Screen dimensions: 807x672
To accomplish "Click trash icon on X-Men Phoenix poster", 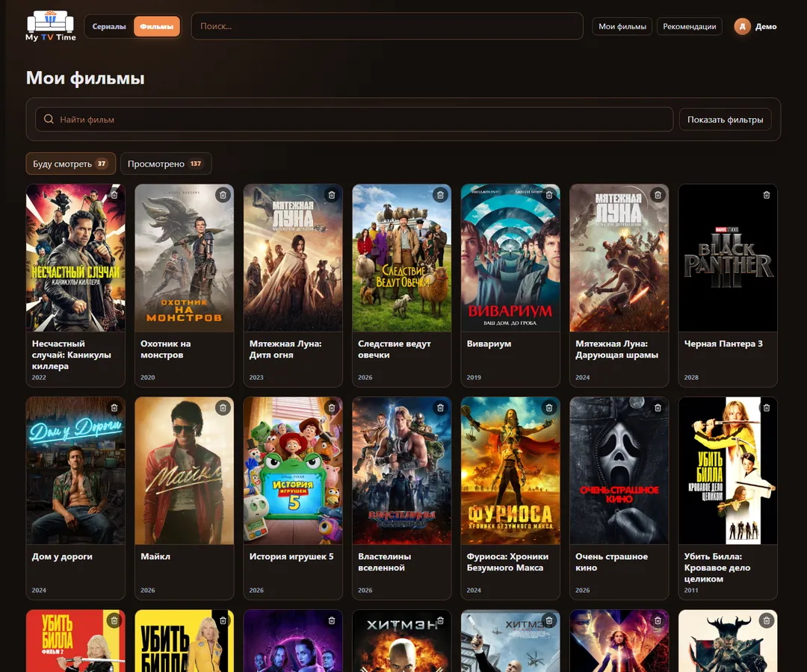I will click(x=658, y=620).
